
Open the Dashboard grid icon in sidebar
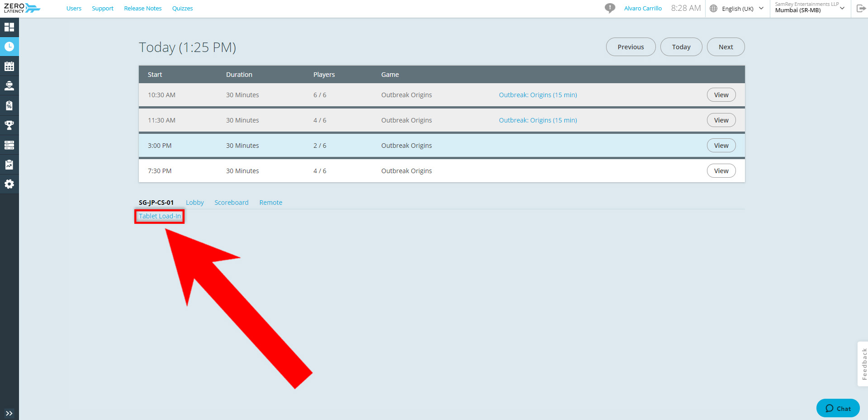pos(9,27)
